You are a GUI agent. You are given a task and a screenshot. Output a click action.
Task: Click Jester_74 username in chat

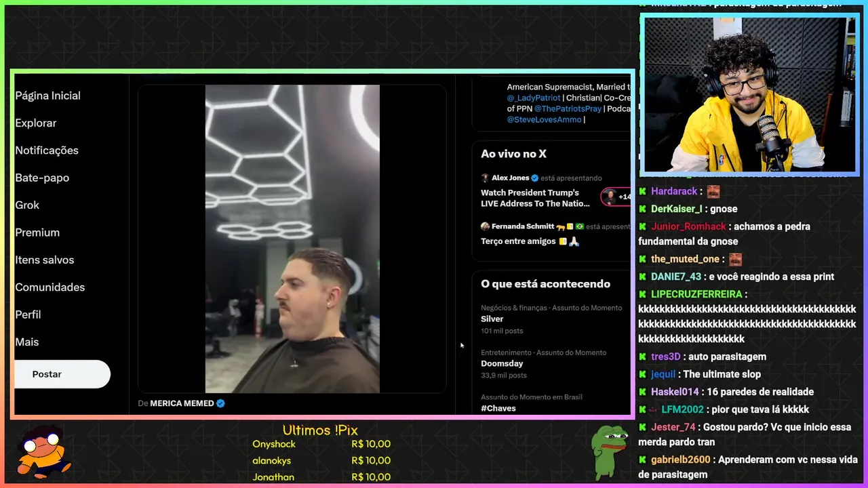coord(673,427)
